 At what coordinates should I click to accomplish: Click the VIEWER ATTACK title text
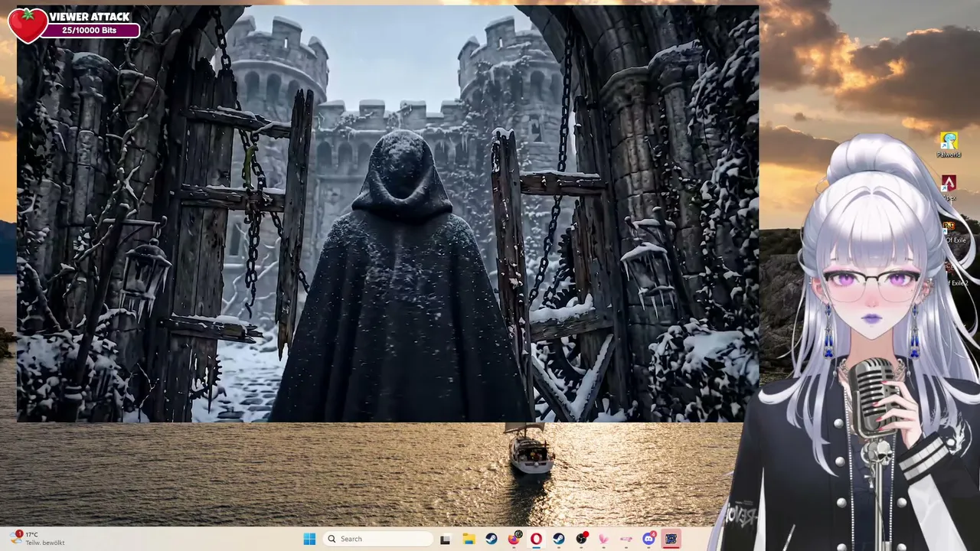pos(90,16)
